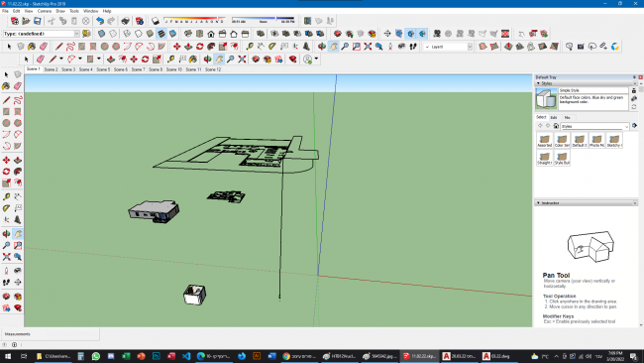Viewport: 644px width, 363px height.
Task: Switch to Scene 12 tab
Action: tap(213, 69)
